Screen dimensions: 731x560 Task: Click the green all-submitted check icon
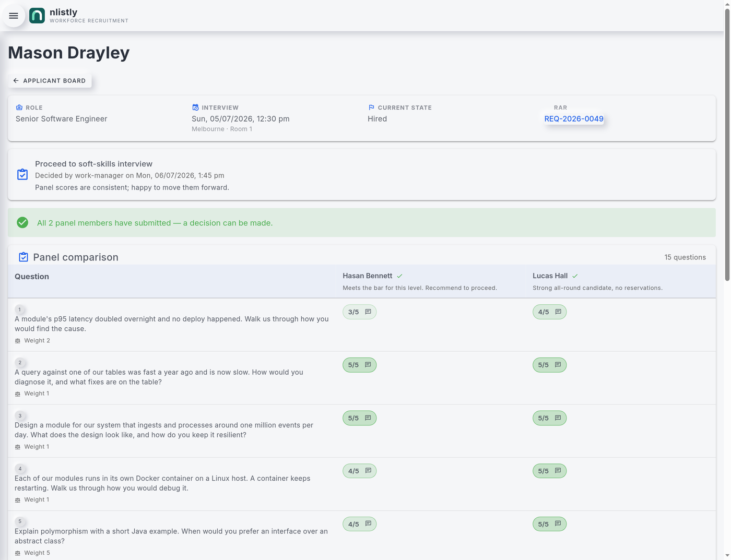point(22,223)
